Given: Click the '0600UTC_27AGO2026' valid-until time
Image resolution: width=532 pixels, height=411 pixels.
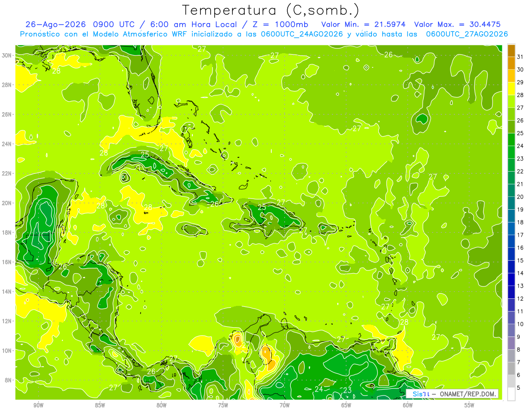Looking at the screenshot, I should [467, 34].
